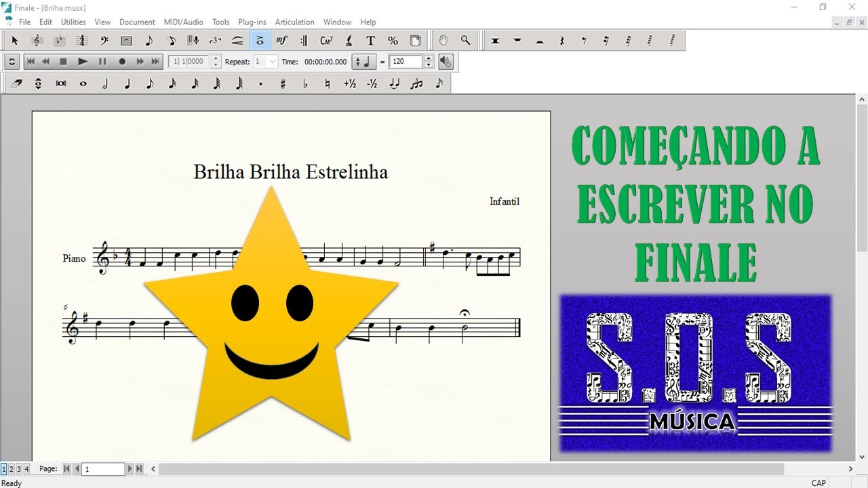Open the Articulation menu

(294, 22)
